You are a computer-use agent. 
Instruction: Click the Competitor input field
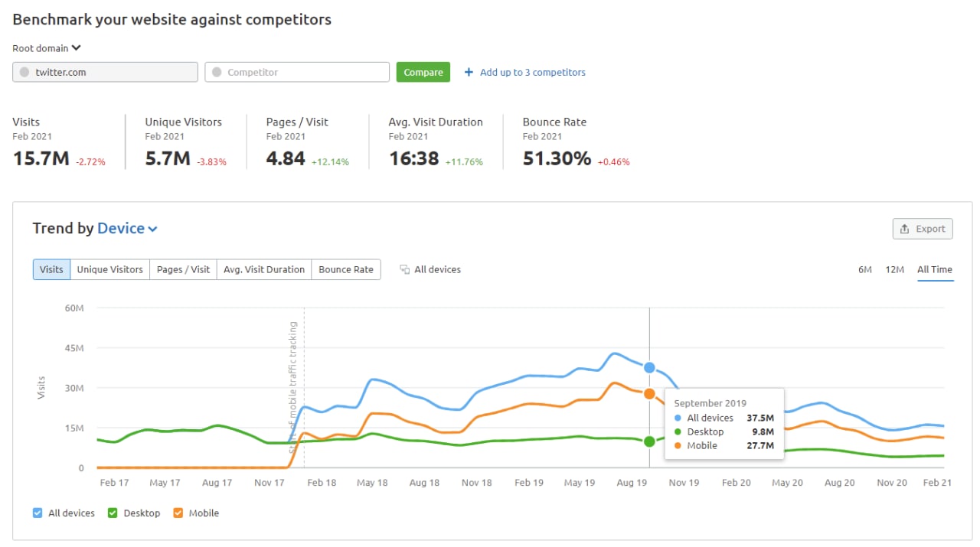point(297,72)
